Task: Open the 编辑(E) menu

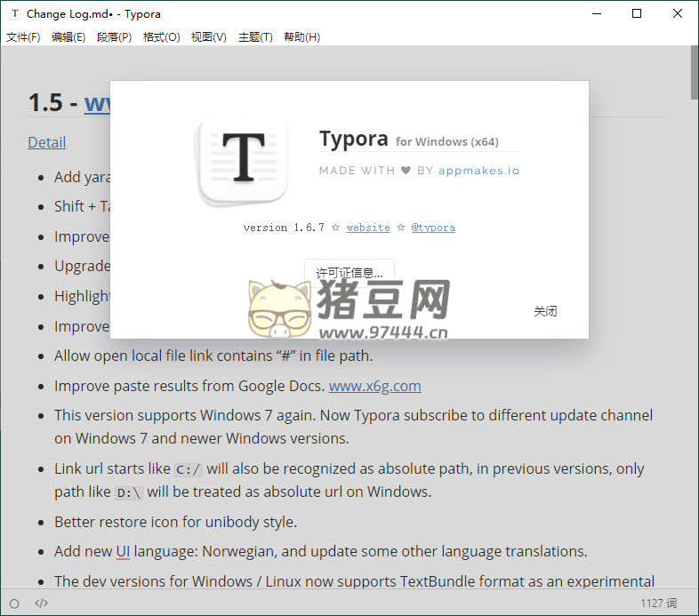Action: click(68, 37)
